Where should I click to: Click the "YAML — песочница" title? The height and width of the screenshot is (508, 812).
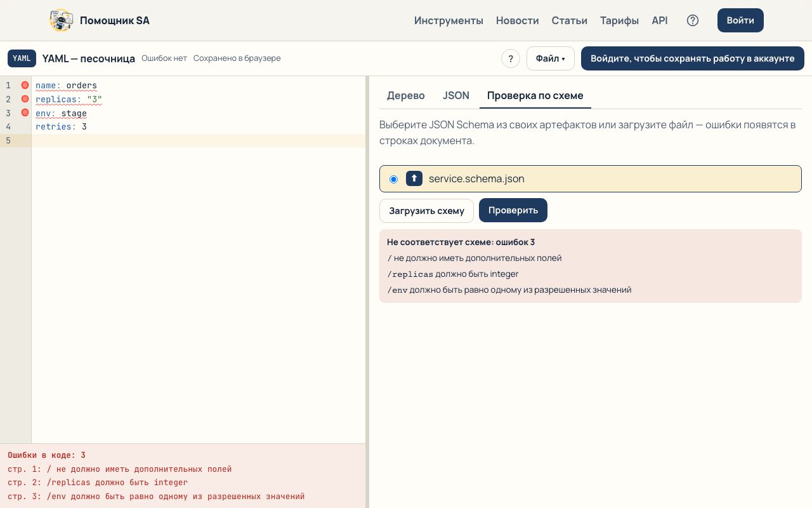coord(89,58)
